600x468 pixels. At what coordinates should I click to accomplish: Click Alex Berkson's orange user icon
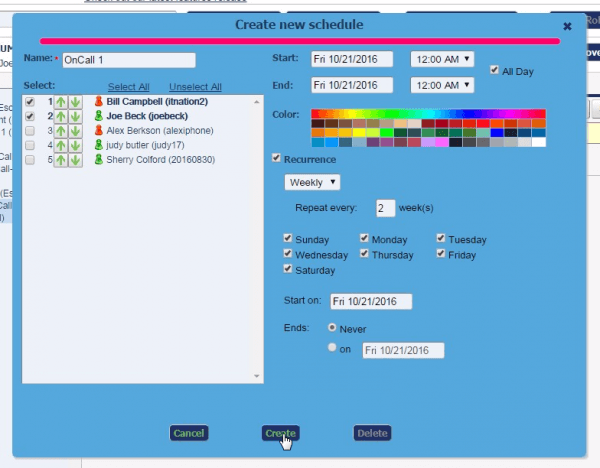[x=99, y=130]
